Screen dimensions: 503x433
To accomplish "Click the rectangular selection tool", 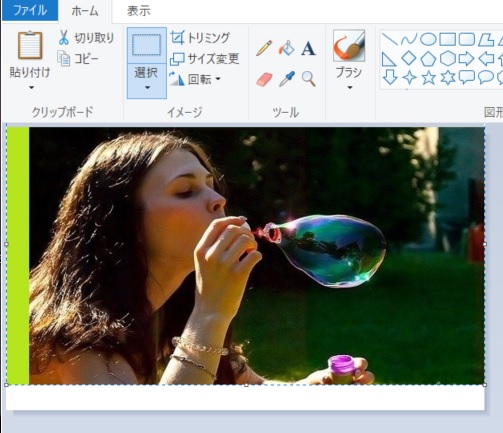I will pyautogui.click(x=147, y=45).
